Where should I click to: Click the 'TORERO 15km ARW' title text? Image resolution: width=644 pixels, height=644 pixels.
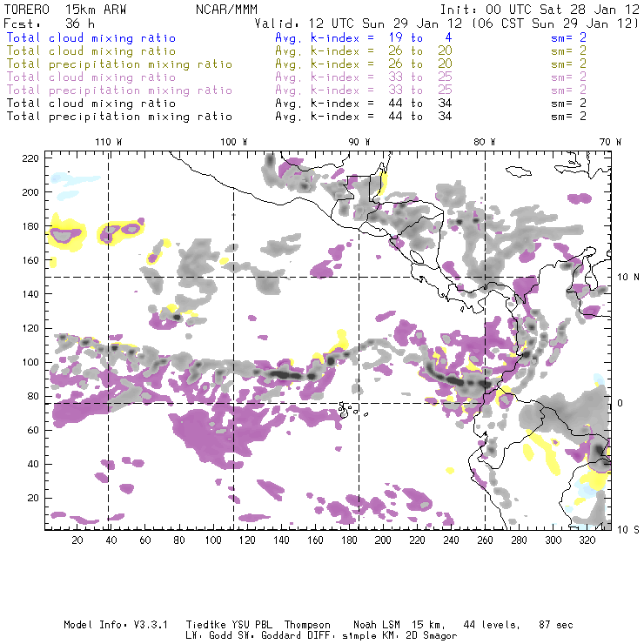(x=65, y=10)
